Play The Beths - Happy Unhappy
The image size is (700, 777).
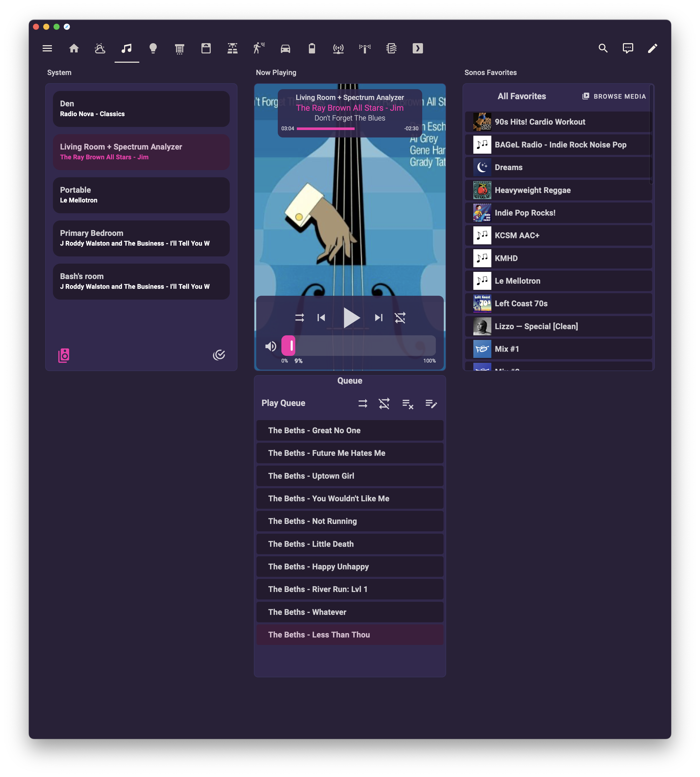click(x=350, y=567)
